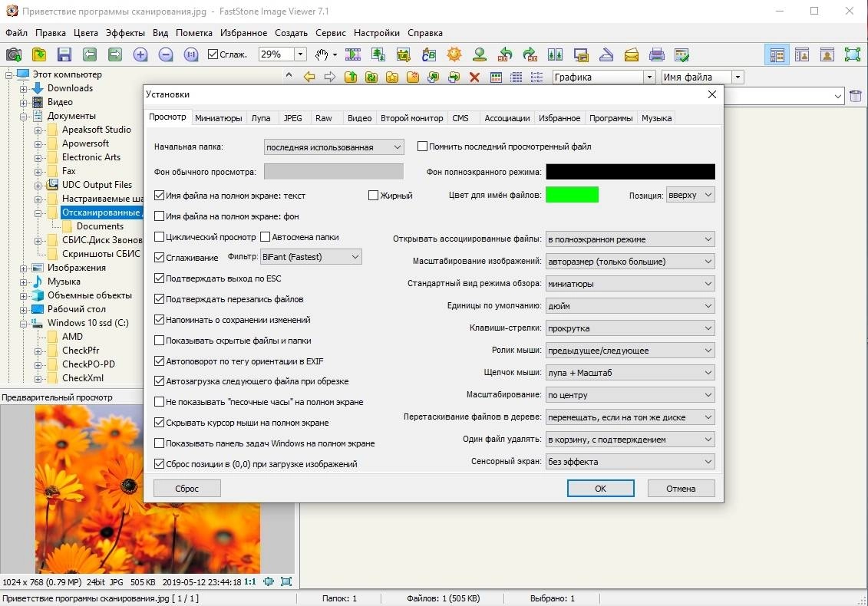The image size is (868, 606).
Task: Click the print icon in toolbar
Action: pyautogui.click(x=656, y=54)
